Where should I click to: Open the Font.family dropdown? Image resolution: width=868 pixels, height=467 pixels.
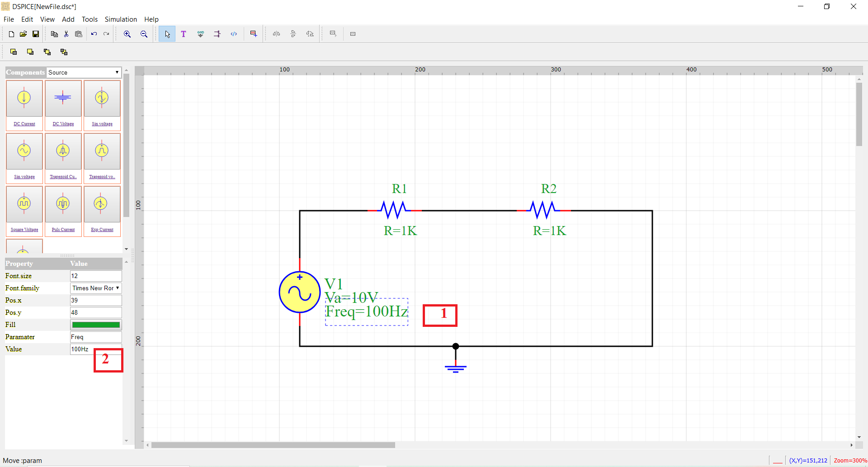click(x=96, y=288)
